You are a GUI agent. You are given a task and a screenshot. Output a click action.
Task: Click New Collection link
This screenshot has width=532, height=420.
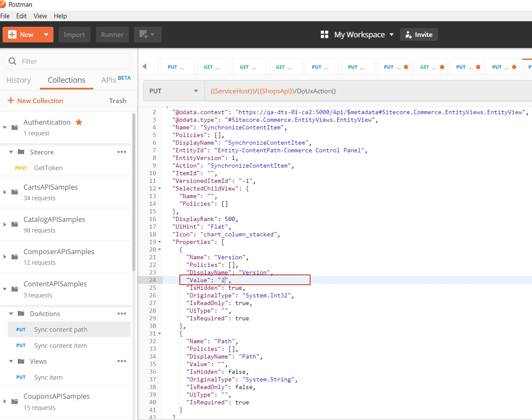(35, 101)
